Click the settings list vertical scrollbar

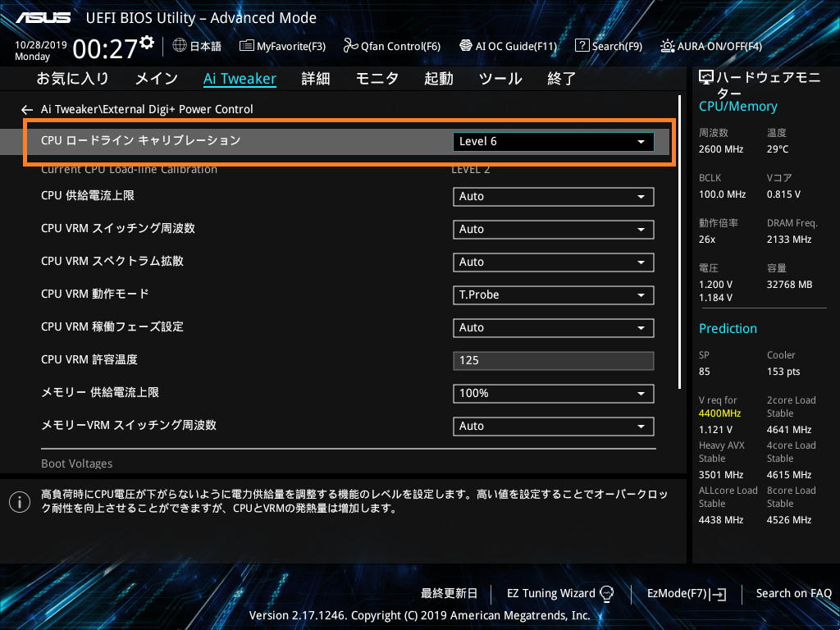click(679, 242)
